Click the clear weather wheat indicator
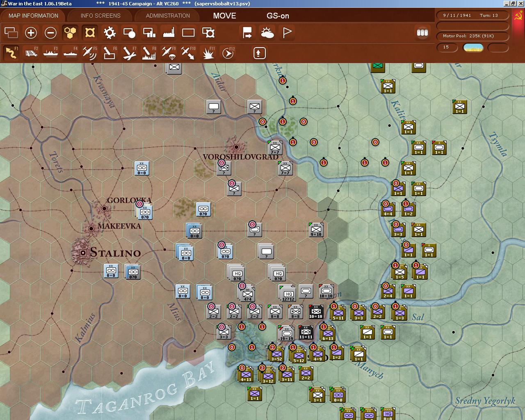Viewport: 525px width, 420px height. (473, 48)
